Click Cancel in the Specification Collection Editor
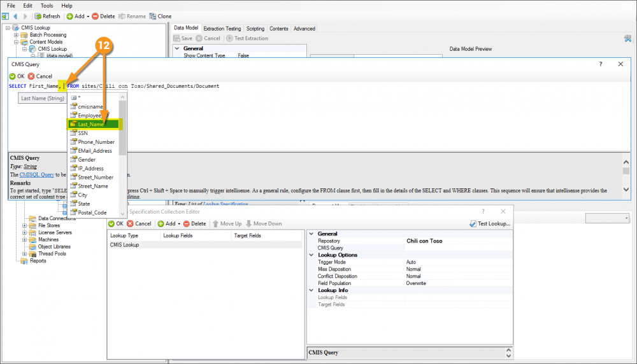 coord(139,223)
